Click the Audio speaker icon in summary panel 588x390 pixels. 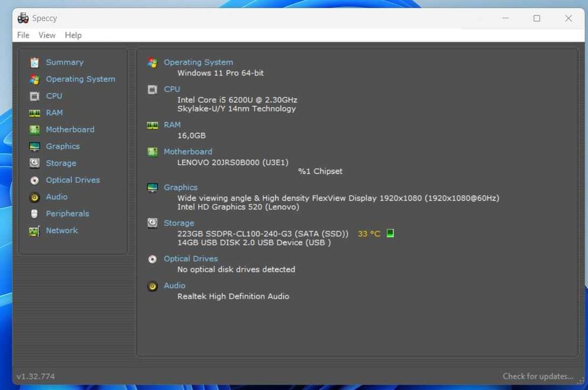click(152, 286)
